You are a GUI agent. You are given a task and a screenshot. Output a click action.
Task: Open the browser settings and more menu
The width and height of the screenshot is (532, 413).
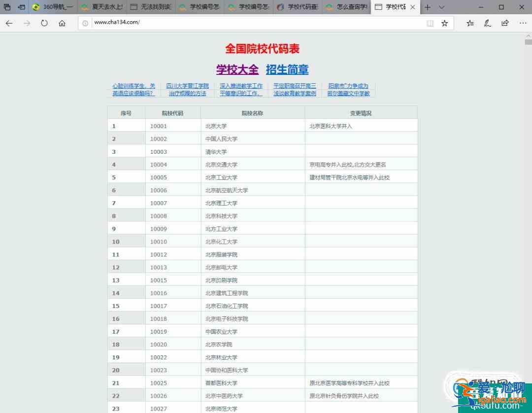(523, 23)
